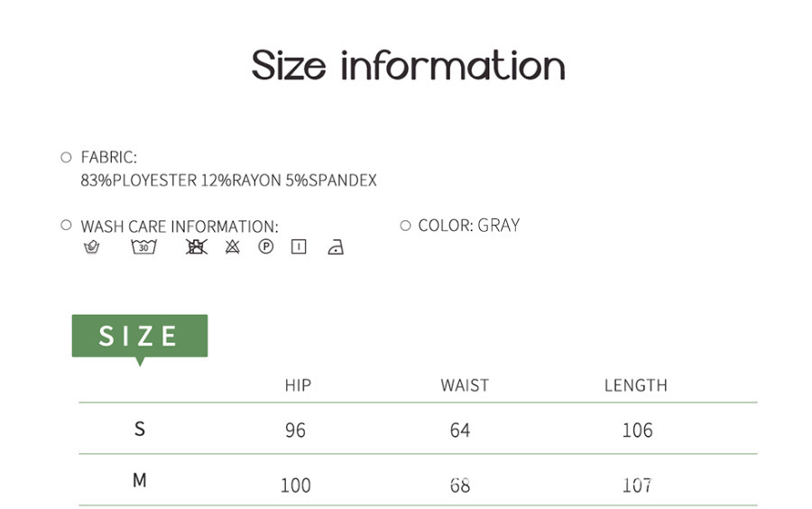Viewport: 812px width, 509px height.
Task: Click the LENGTH column header
Action: 635,385
